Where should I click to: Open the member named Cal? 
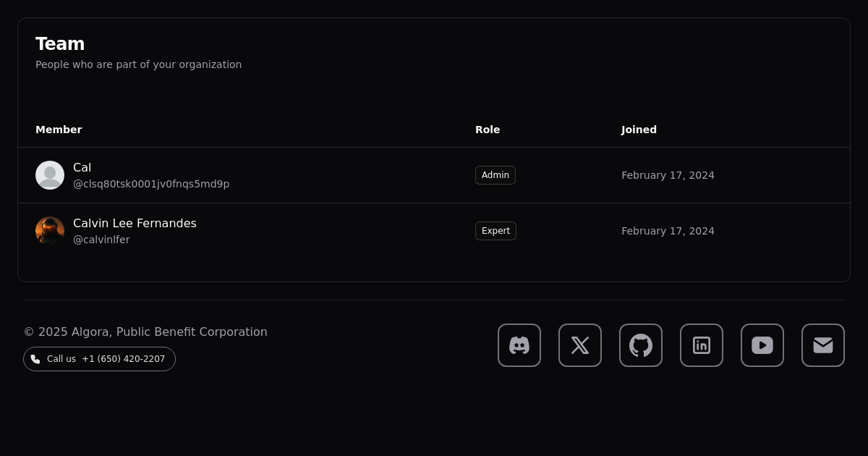pyautogui.click(x=82, y=167)
